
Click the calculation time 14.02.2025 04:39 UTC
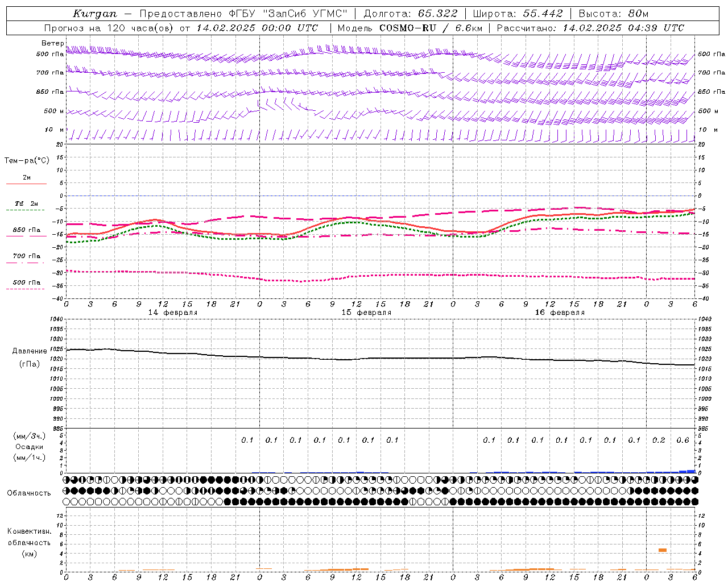[x=624, y=28]
